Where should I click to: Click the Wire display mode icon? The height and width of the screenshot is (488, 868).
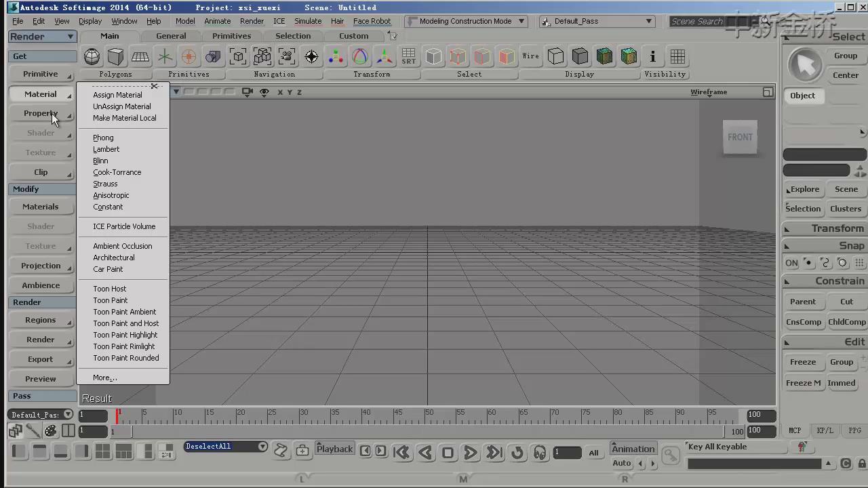pyautogui.click(x=531, y=56)
